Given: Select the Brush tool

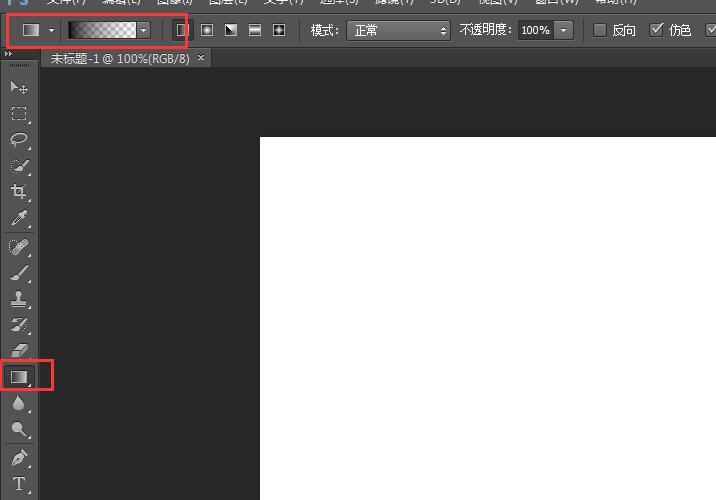Looking at the screenshot, I should click(19, 273).
